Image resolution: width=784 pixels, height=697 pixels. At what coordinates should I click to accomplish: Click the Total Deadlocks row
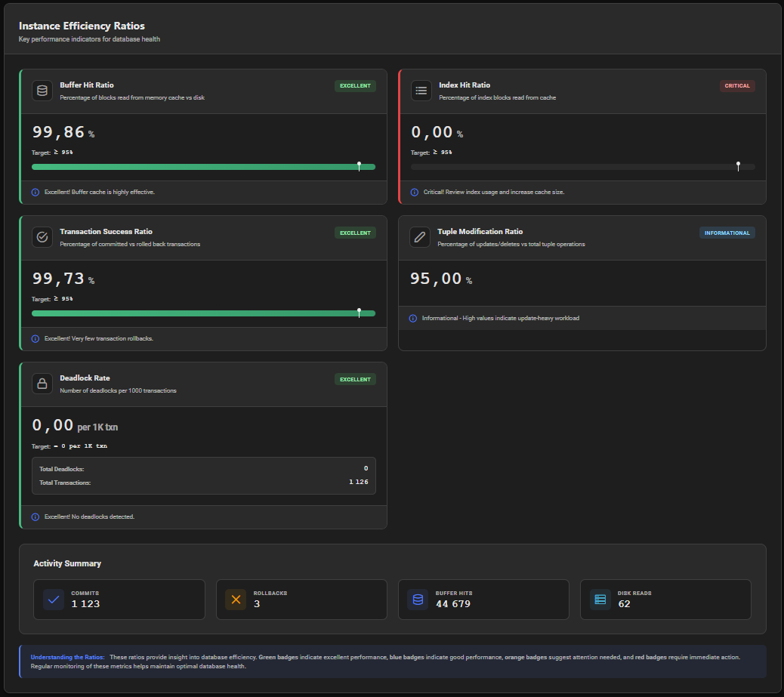point(203,469)
